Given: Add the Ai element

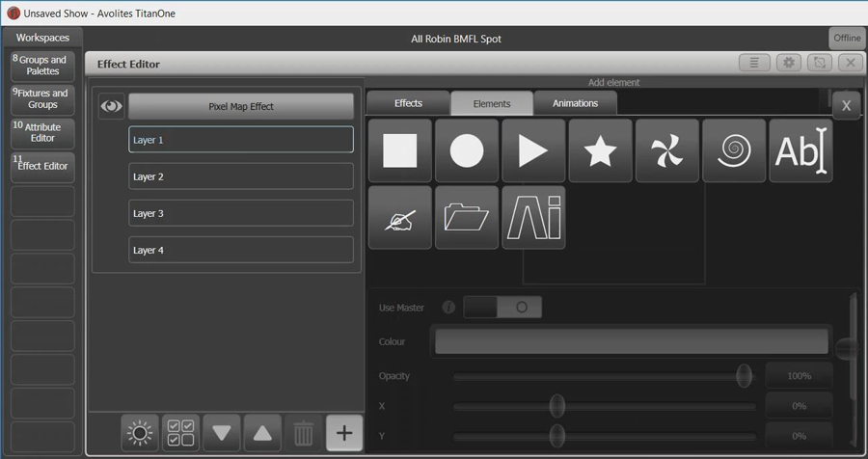Looking at the screenshot, I should (x=533, y=218).
